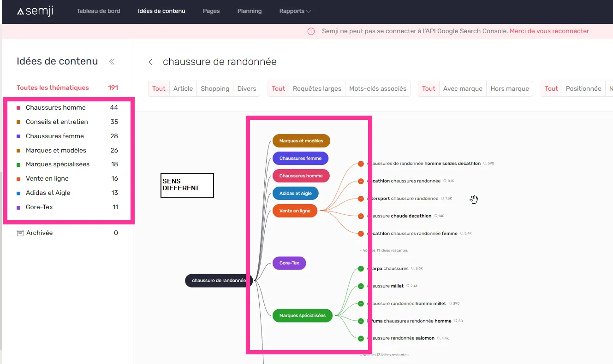
Task: Collapse the Idées de contenu sidebar
Action: pyautogui.click(x=112, y=62)
